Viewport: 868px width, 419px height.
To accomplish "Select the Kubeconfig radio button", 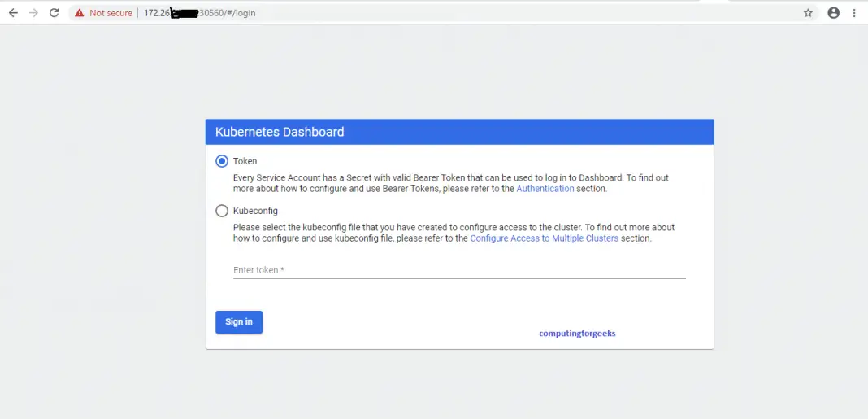I will point(222,211).
